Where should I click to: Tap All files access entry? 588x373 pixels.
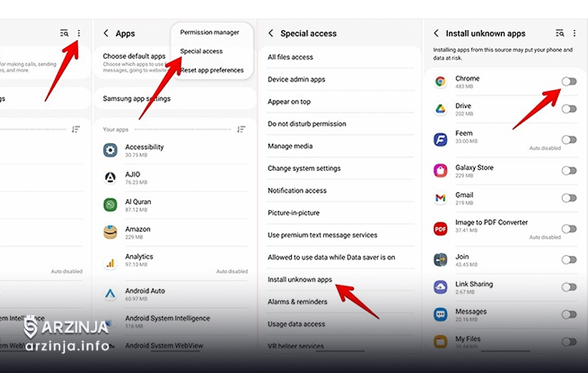coord(290,57)
